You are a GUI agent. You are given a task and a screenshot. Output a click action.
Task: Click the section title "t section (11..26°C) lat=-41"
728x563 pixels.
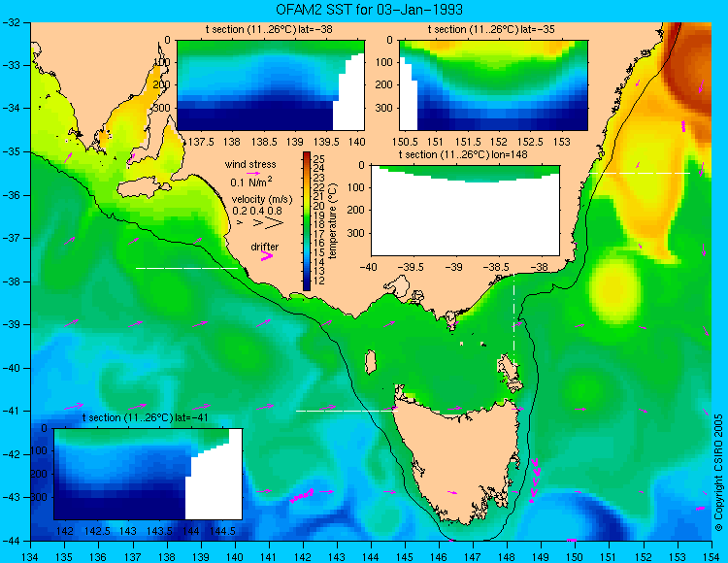[146, 417]
